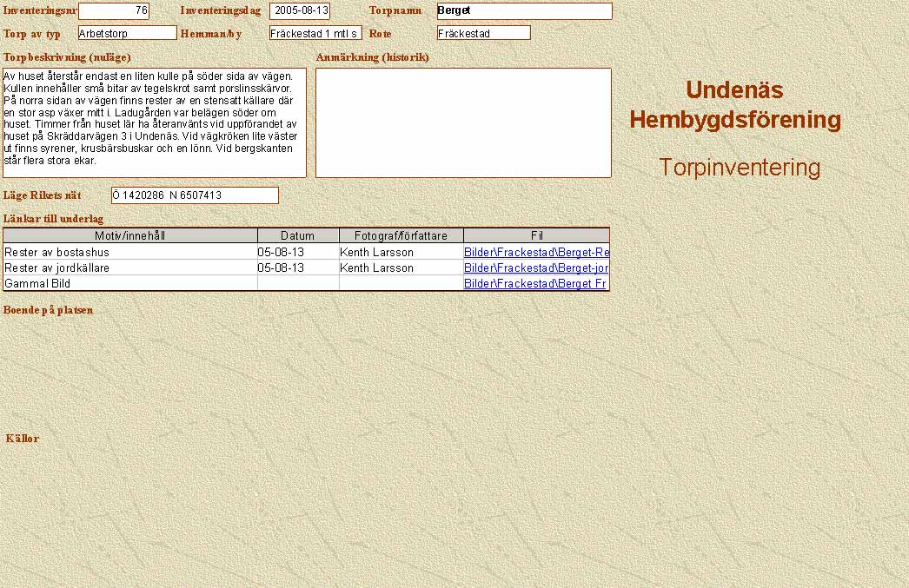Click the Datum column header
Screen dimensions: 909x588
click(298, 236)
